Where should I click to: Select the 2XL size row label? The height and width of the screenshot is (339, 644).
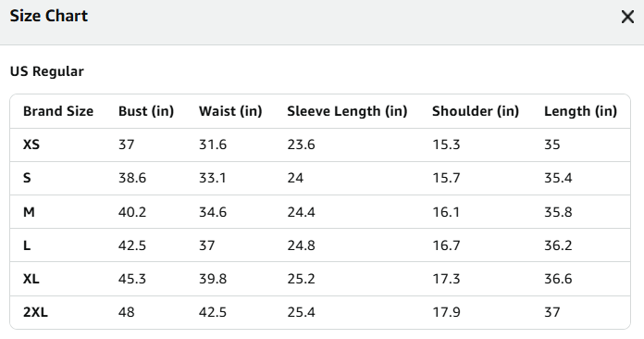[x=35, y=312]
